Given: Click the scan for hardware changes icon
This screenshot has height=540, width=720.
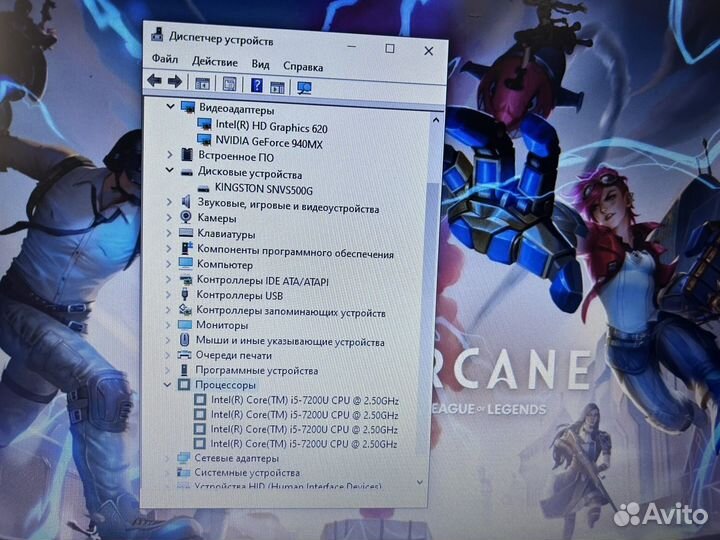Looking at the screenshot, I should 304,88.
